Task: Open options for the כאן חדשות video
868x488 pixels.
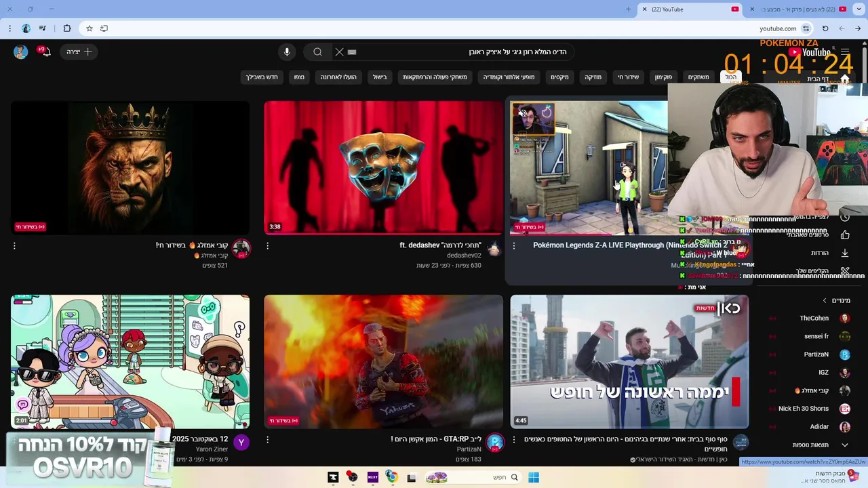Action: pyautogui.click(x=513, y=439)
